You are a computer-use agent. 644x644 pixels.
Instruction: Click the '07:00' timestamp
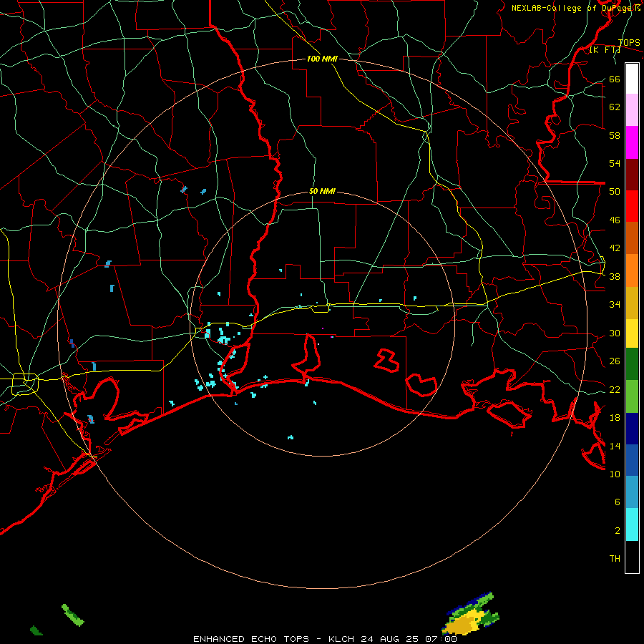click(x=441, y=639)
